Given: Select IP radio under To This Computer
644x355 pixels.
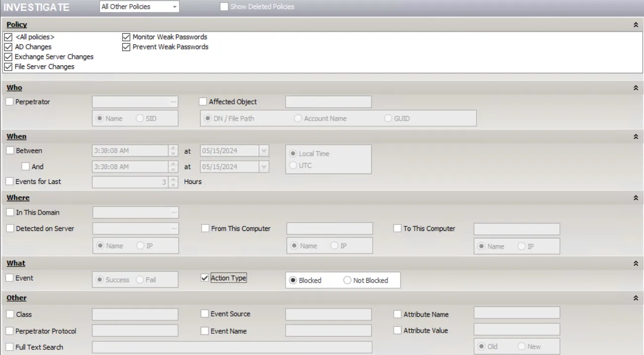Looking at the screenshot, I should pos(521,246).
